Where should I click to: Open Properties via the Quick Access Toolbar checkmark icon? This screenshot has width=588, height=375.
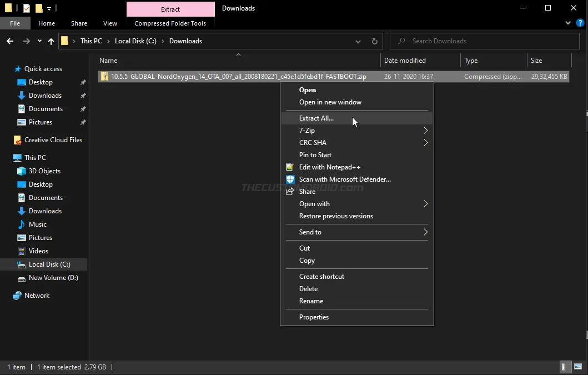click(x=26, y=8)
